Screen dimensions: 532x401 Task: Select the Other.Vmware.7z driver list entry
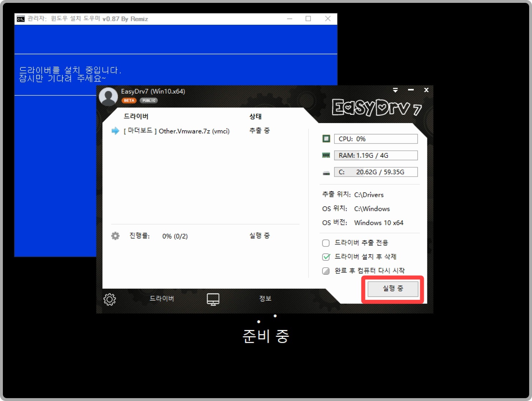click(x=176, y=131)
